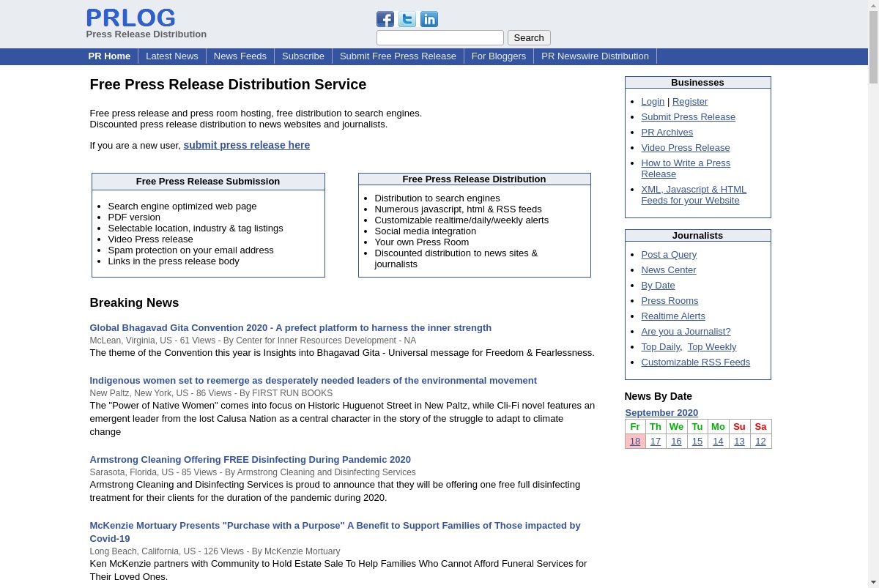Open Armstrong Cleaning Free Disinfecting article
Viewport: 879px width, 588px height.
coord(251,460)
